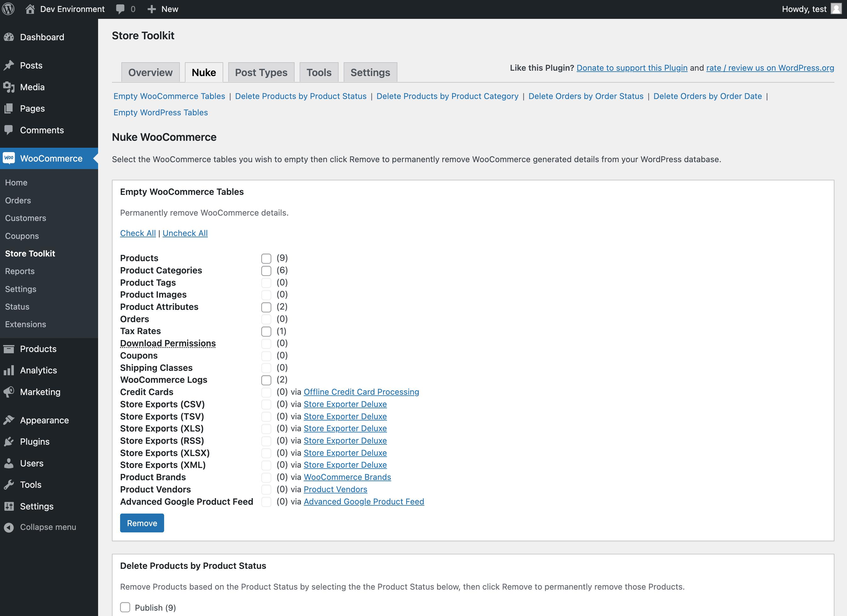Open the comments bubble icon in admin bar
This screenshot has height=616, width=847.
point(120,9)
